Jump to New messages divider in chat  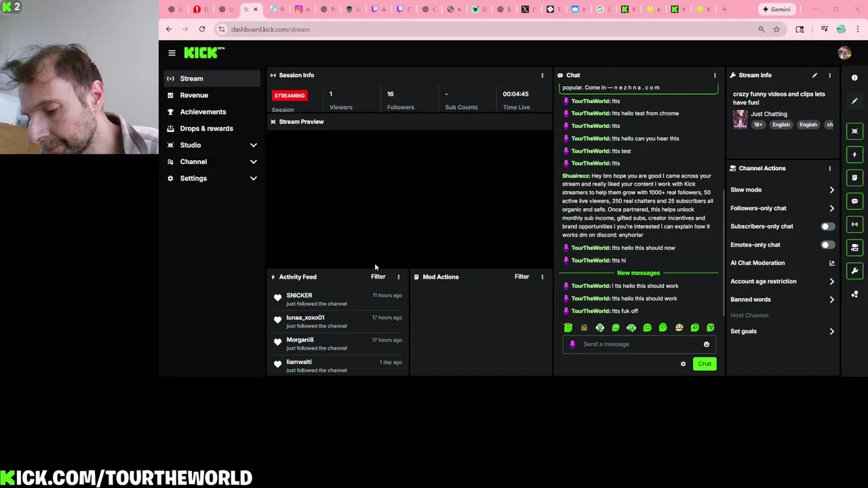pos(638,273)
